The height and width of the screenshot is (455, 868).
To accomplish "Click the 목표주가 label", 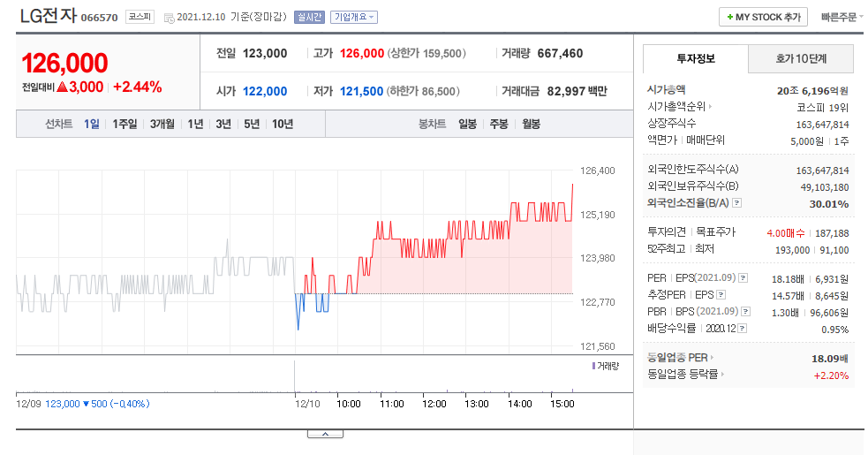I will click(715, 231).
